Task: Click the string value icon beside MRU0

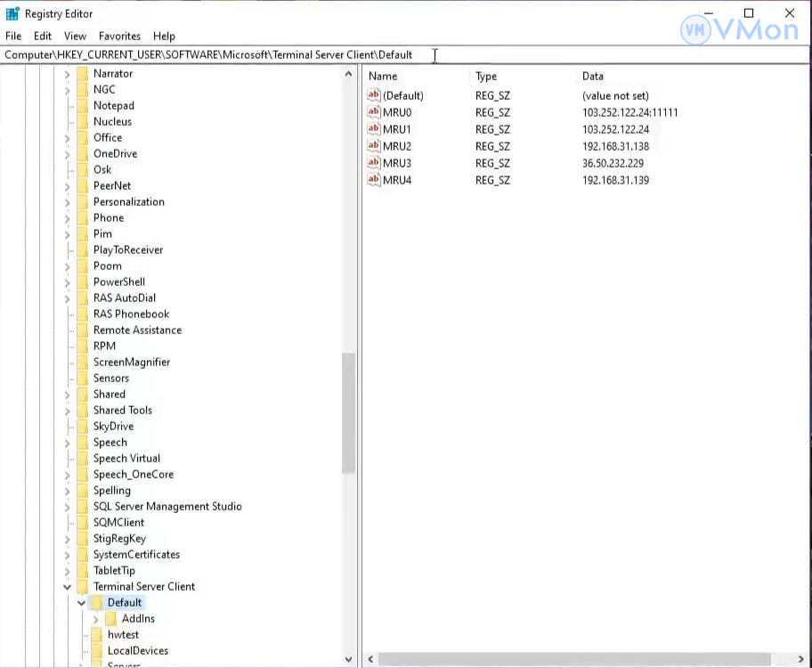Action: coord(374,113)
